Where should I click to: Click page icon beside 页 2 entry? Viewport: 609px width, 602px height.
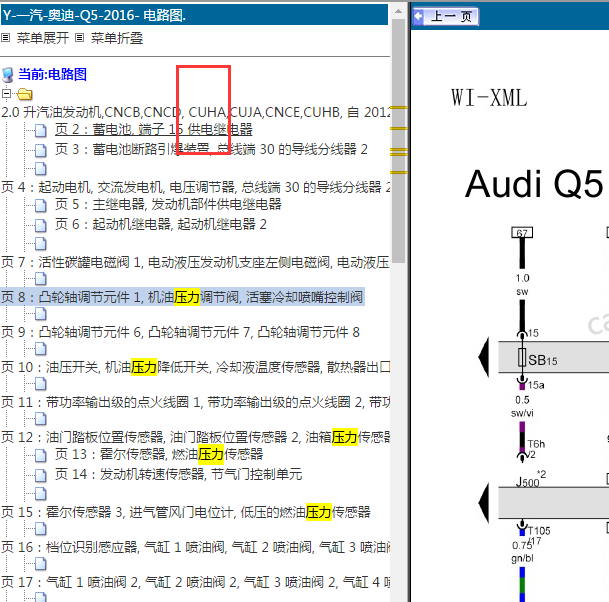point(41,130)
